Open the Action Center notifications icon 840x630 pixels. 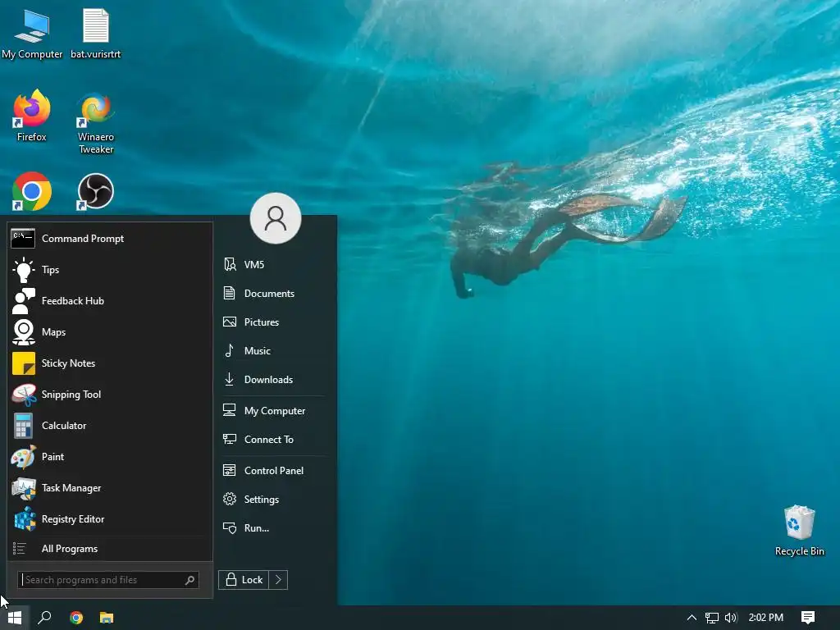(808, 618)
